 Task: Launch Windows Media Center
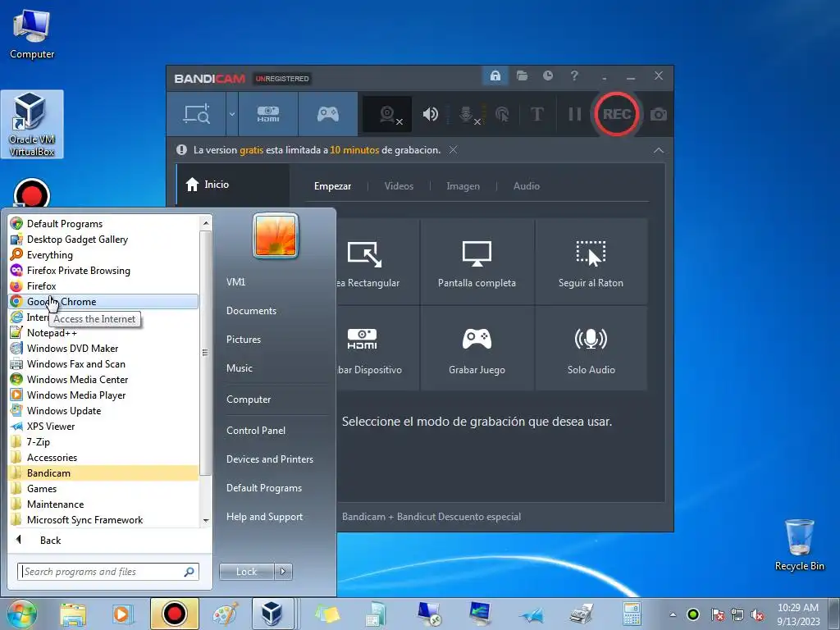pyautogui.click(x=103, y=379)
